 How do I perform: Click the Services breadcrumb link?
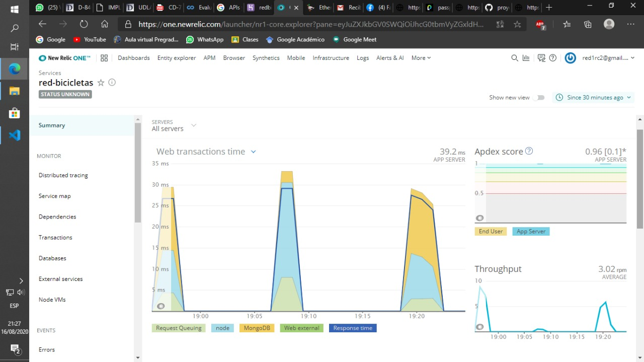[x=50, y=73]
